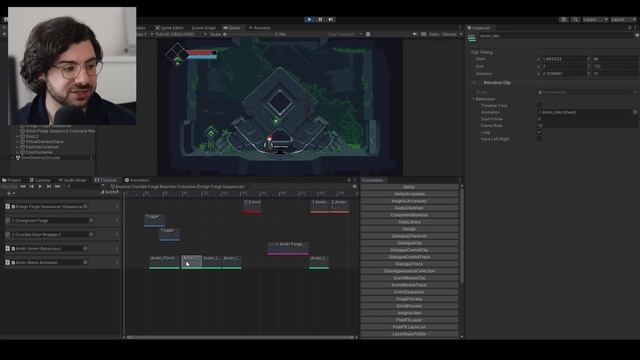Image resolution: width=640 pixels, height=360 pixels.
Task: Toggle the Loop checkbox
Action: tap(540, 132)
